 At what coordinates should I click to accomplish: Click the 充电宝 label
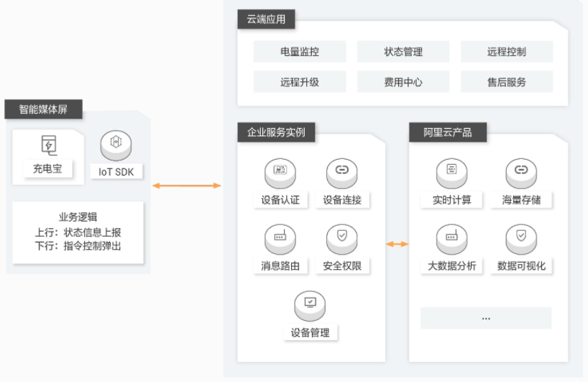point(47,169)
